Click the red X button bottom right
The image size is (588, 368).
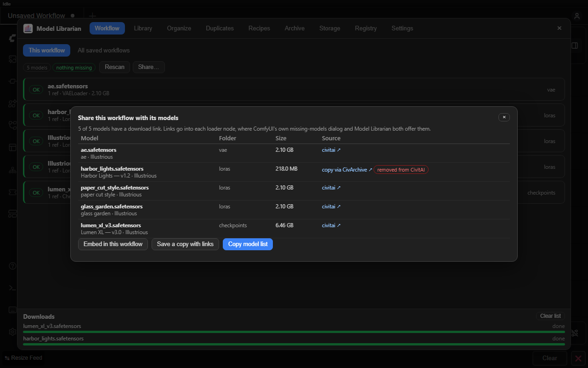[578, 358]
